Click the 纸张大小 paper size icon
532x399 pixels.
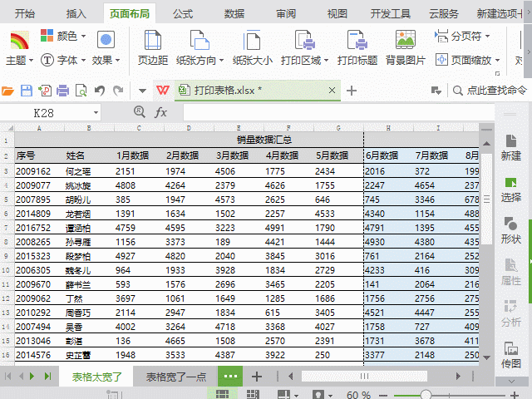tap(252, 40)
